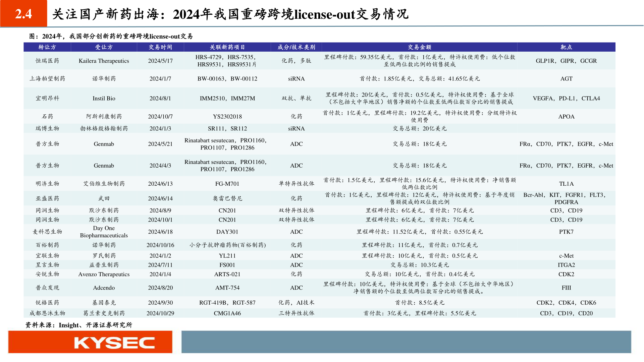Click the YS2302018 project cell
644x362 pixels.
[227, 116]
